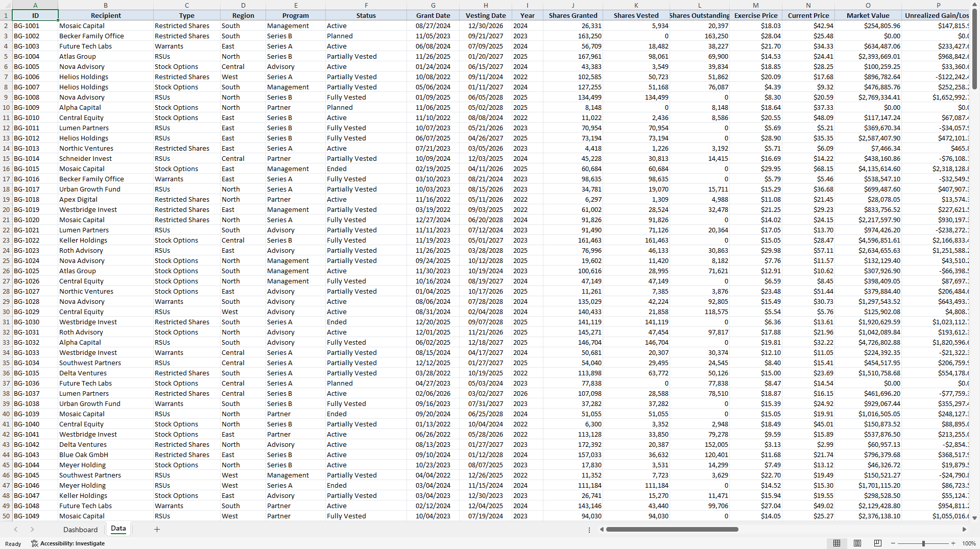Screen dimensions: 980x549
Task: Click Apex Digital cell
Action: pyautogui.click(x=106, y=199)
